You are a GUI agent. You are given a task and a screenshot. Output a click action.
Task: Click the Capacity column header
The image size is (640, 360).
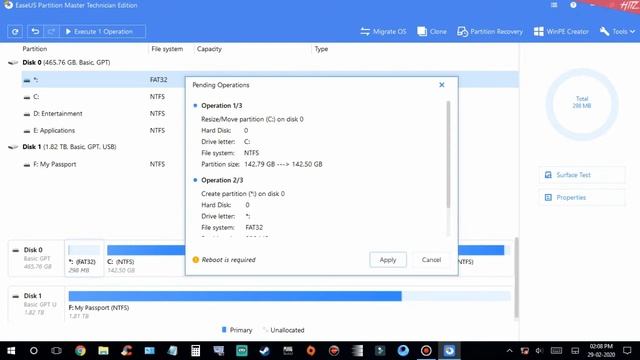209,49
